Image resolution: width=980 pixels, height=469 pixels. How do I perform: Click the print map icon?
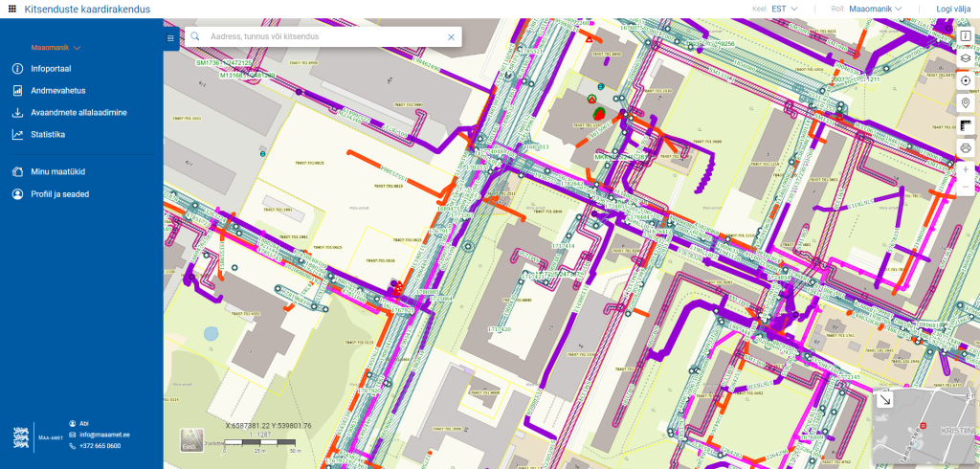(x=966, y=148)
